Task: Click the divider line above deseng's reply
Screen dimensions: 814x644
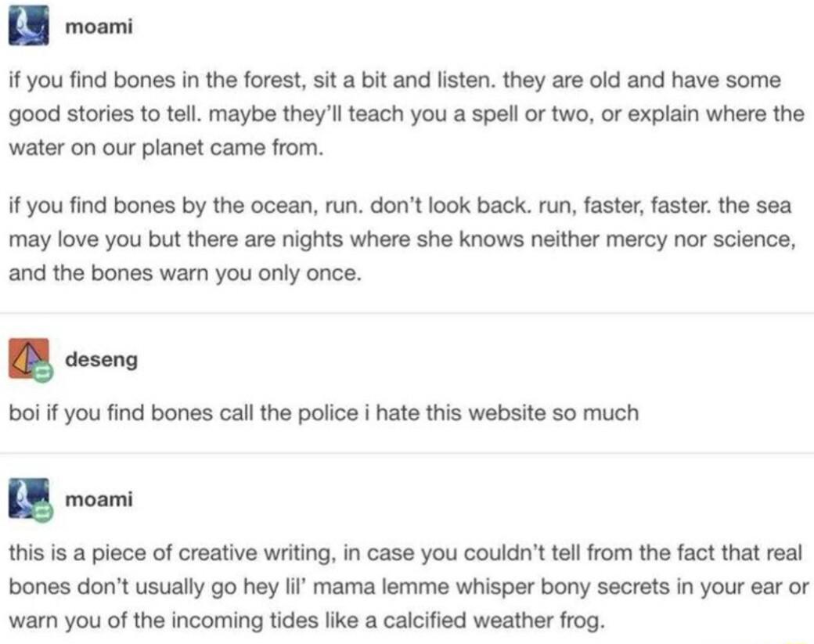Action: click(x=407, y=313)
